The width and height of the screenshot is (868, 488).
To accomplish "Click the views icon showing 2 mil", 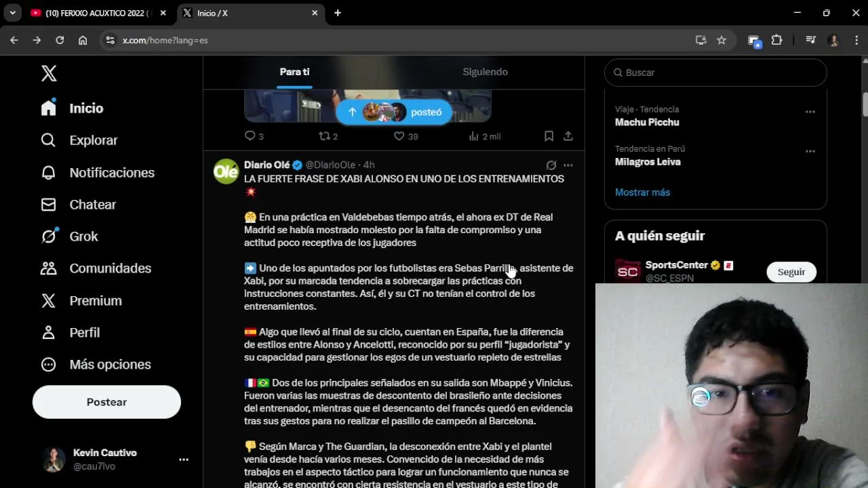I will (x=474, y=136).
